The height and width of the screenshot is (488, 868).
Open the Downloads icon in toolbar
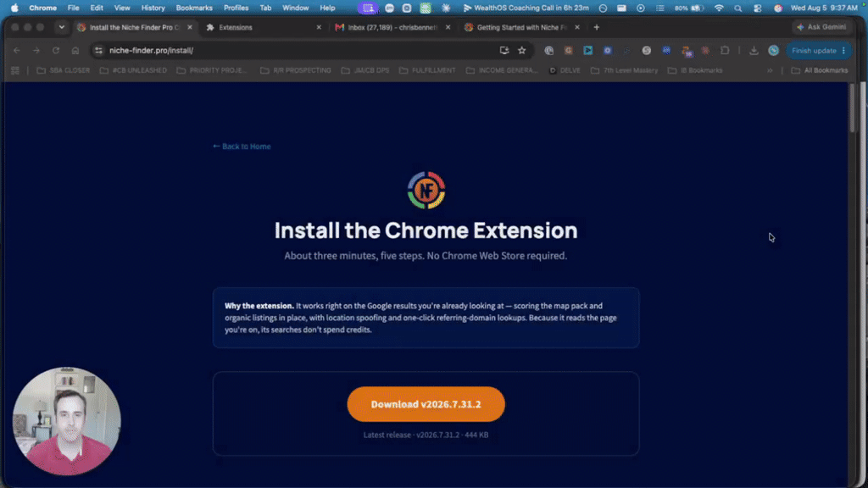pos(754,50)
